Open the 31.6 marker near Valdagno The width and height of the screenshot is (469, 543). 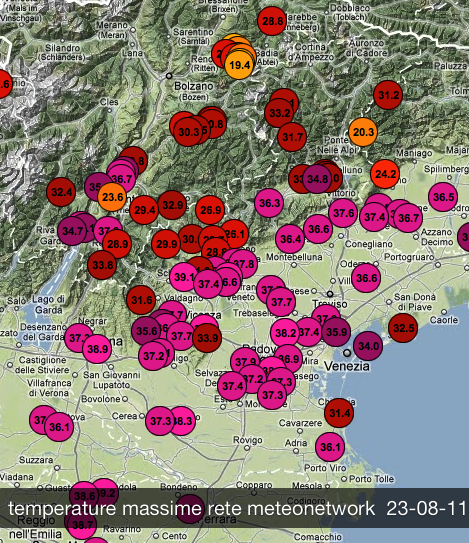coord(141,300)
